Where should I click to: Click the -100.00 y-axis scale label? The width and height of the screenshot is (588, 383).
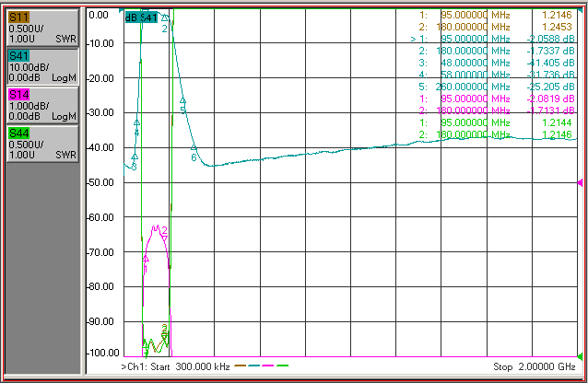(x=103, y=353)
